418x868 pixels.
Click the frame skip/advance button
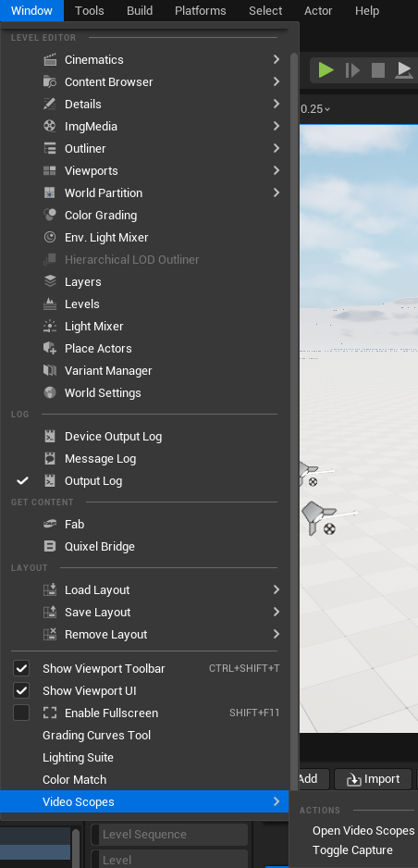point(352,70)
